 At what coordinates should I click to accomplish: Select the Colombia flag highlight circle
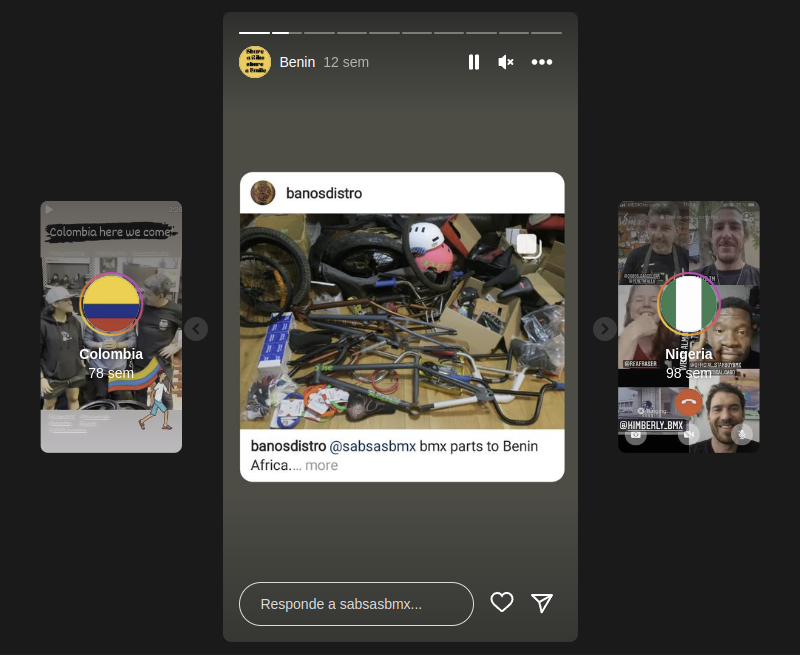111,304
